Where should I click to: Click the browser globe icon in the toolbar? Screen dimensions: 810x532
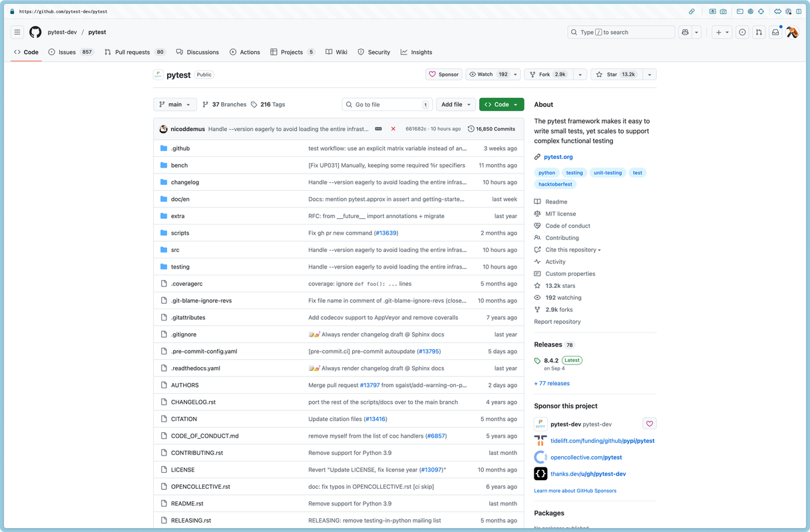click(x=750, y=11)
